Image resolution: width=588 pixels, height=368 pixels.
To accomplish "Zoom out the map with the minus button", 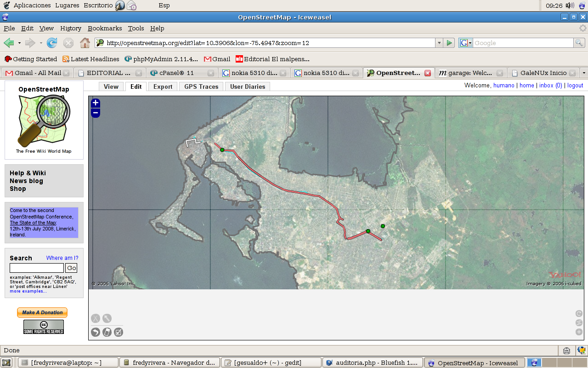I will coord(96,113).
